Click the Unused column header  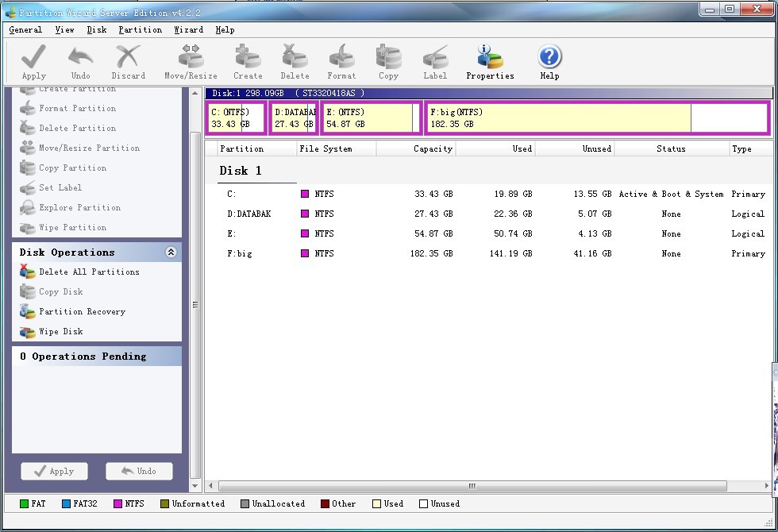[x=575, y=149]
